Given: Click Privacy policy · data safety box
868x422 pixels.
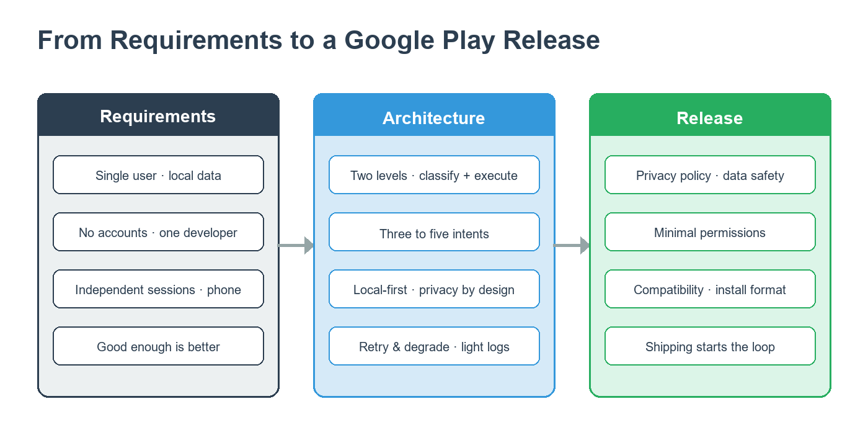Looking at the screenshot, I should (x=710, y=175).
